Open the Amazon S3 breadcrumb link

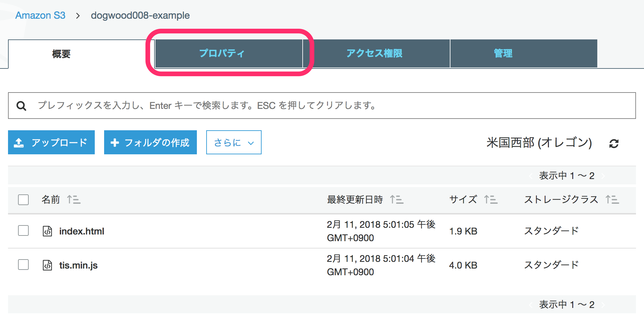coord(40,15)
